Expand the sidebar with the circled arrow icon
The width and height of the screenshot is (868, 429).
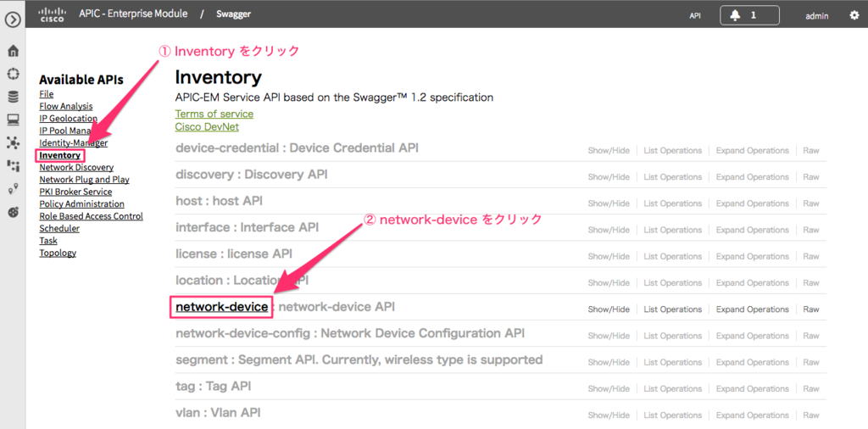13,20
